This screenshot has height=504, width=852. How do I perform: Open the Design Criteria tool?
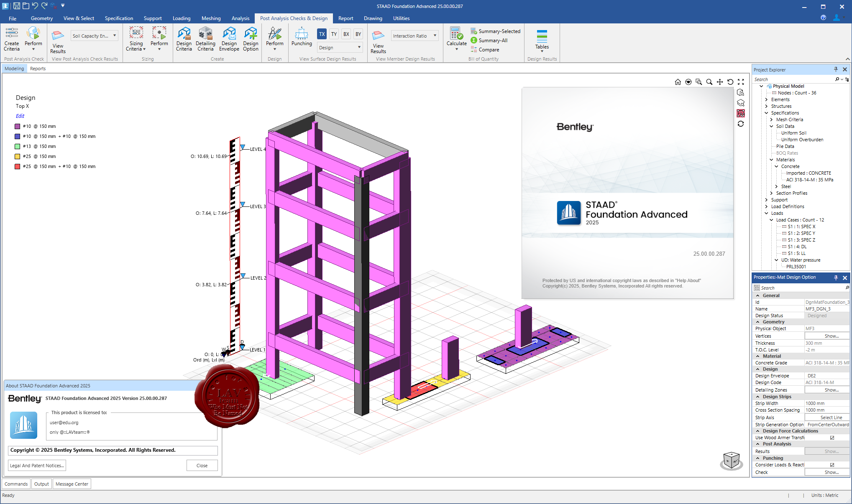184,39
